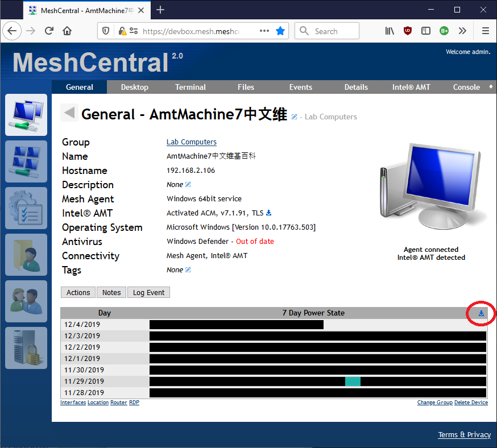
Task: Click the back arrow beside General title
Action: coord(69,113)
